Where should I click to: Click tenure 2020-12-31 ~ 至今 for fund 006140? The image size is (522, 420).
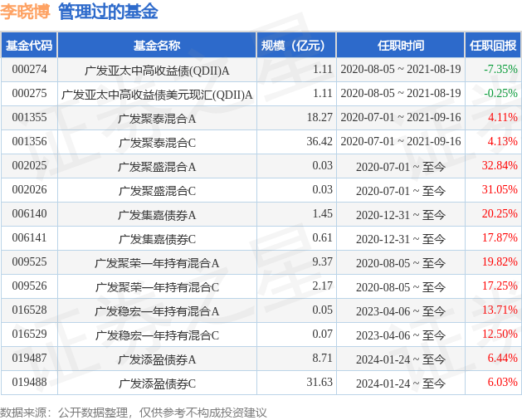pyautogui.click(x=401, y=215)
